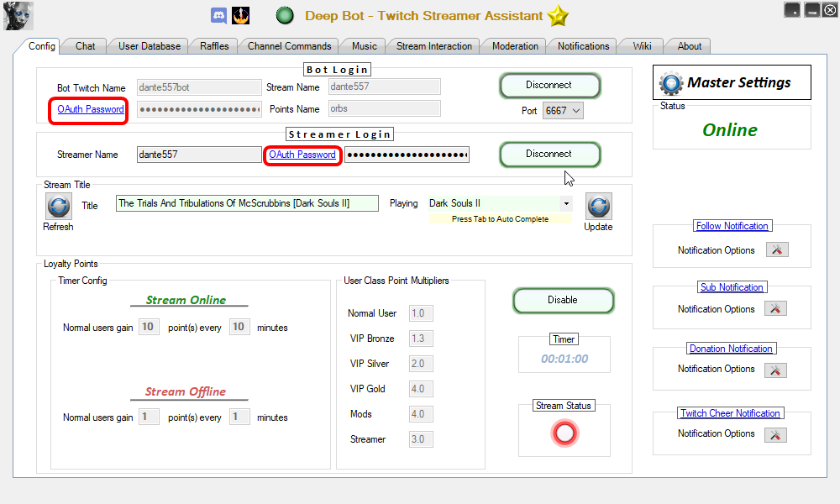Viewport: 840px width, 504px height.
Task: Click the avatar image in the top-left corner
Action: (18, 15)
